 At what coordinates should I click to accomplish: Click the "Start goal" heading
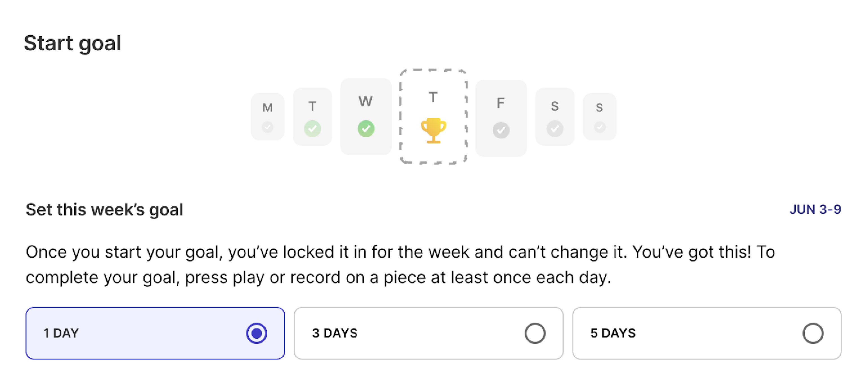point(72,43)
